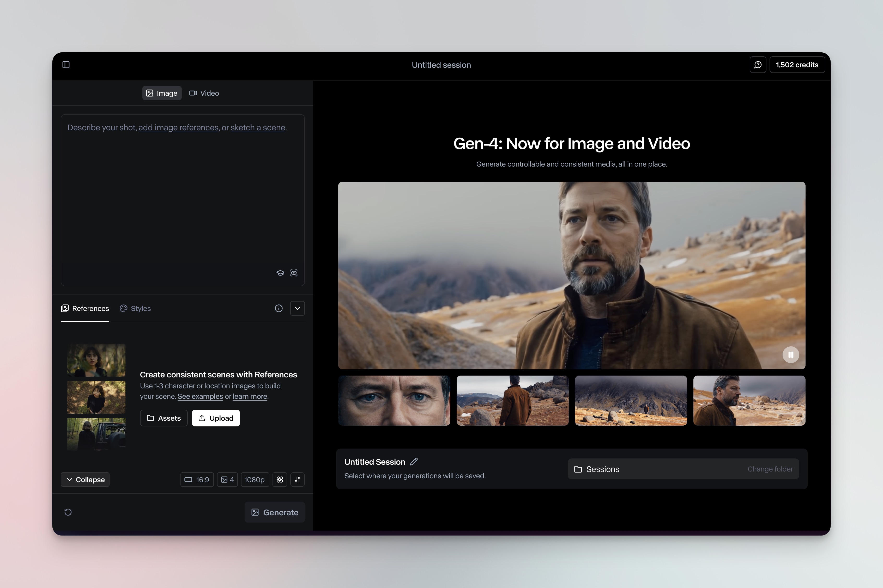Screen dimensions: 883x588
Task: Click the graduation cap tips icon
Action: (280, 273)
